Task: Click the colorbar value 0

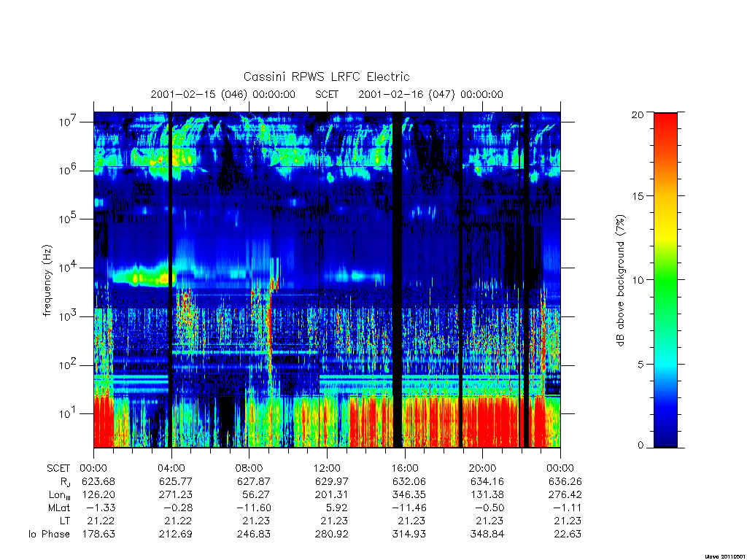Action: point(640,446)
